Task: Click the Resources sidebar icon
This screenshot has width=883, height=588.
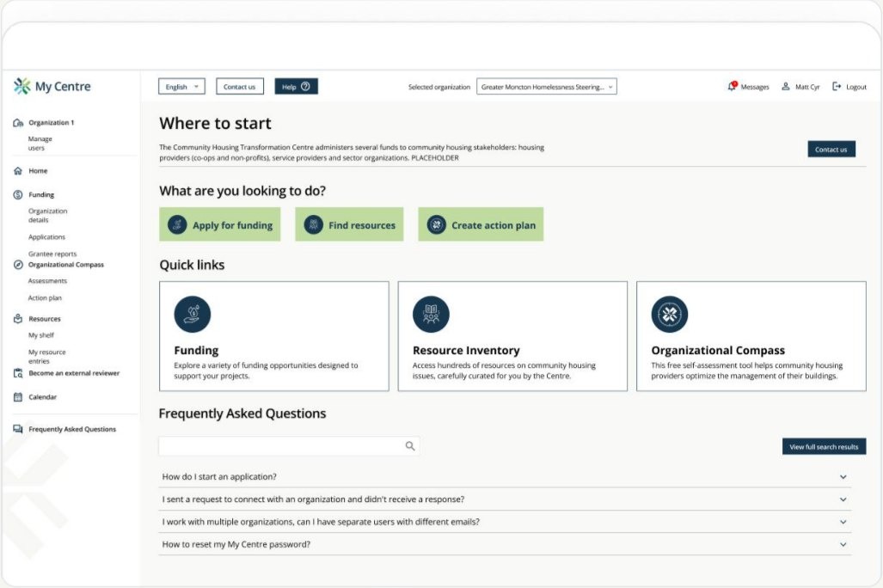Action: (x=18, y=319)
